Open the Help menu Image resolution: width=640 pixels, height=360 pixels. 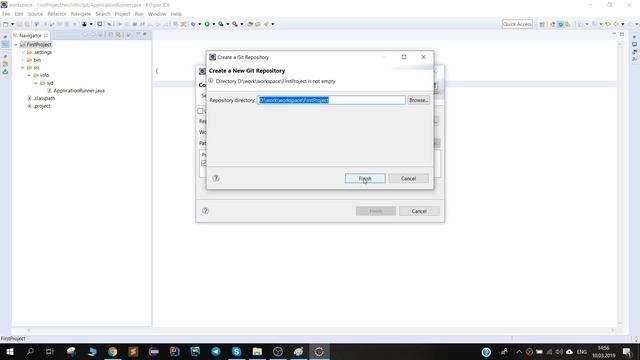176,14
